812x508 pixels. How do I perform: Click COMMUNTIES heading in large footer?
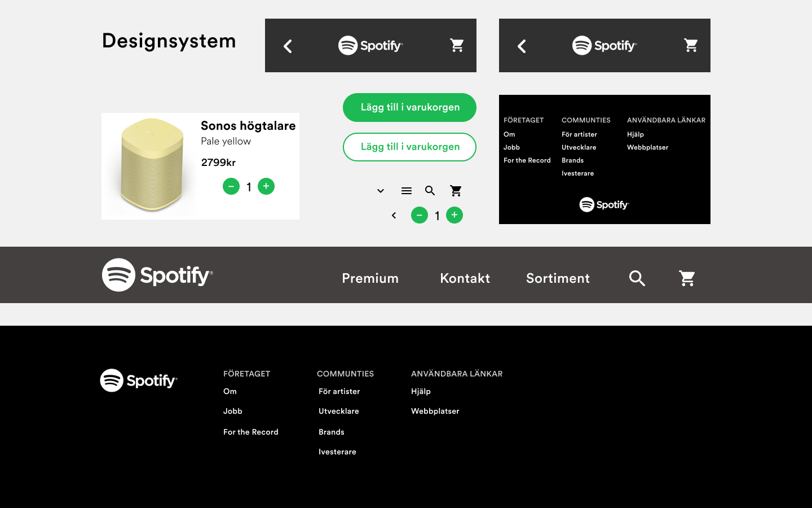coord(345,374)
